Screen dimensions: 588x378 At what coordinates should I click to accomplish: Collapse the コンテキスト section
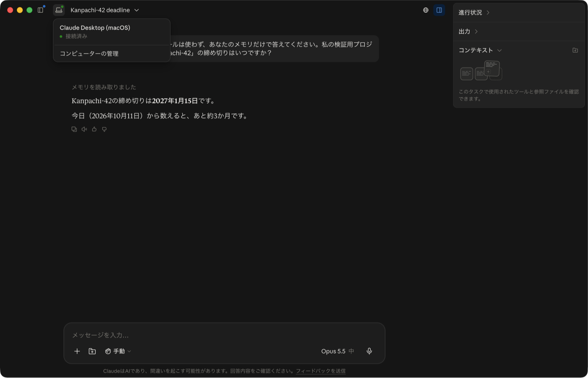pos(480,50)
